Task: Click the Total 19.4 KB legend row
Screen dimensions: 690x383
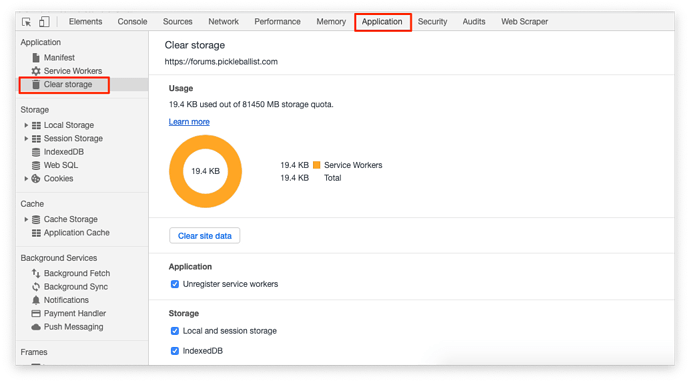Action: point(311,178)
